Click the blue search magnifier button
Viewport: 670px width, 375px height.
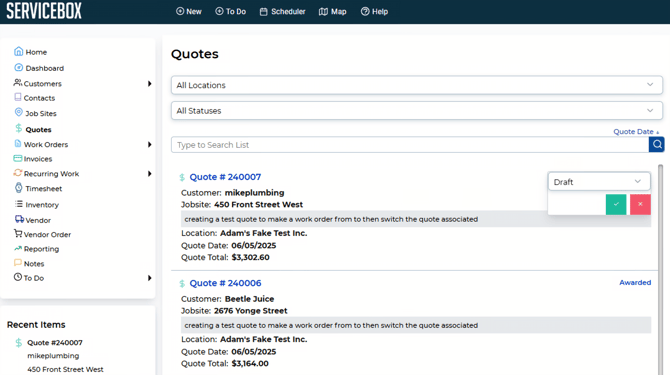(657, 144)
